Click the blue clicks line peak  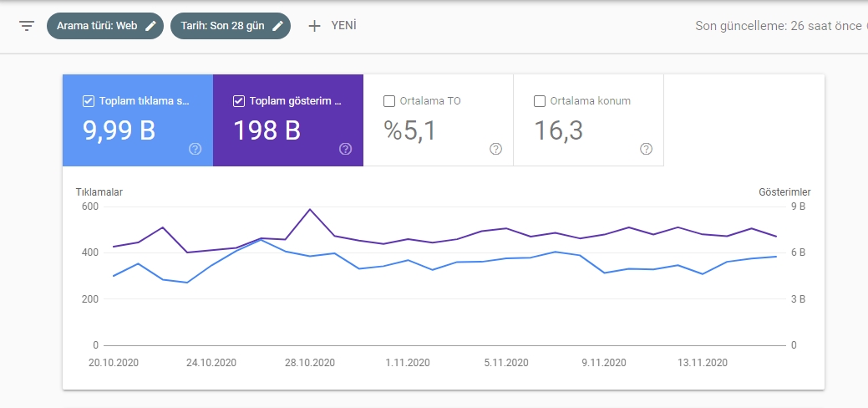pyautogui.click(x=261, y=239)
